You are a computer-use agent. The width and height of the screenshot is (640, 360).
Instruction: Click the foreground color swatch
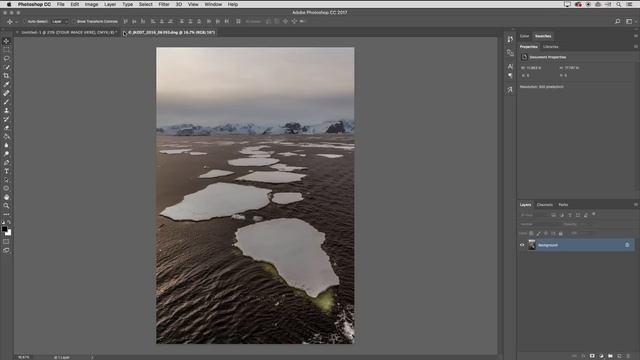[4, 229]
